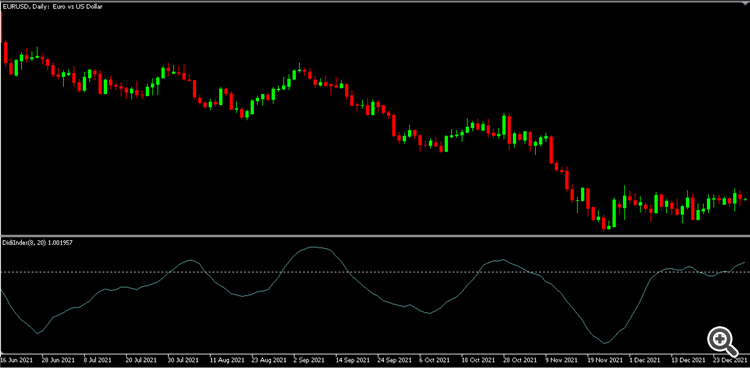Click the 13 Dec 2021 date label
750x368 pixels.
click(687, 359)
